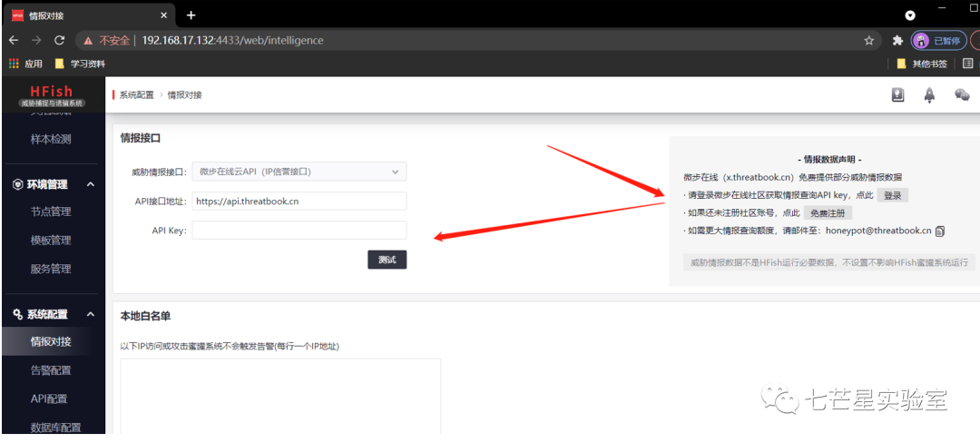Screen dimensions: 980x443
Task: Click the not-secure warning icon
Action: pos(89,41)
